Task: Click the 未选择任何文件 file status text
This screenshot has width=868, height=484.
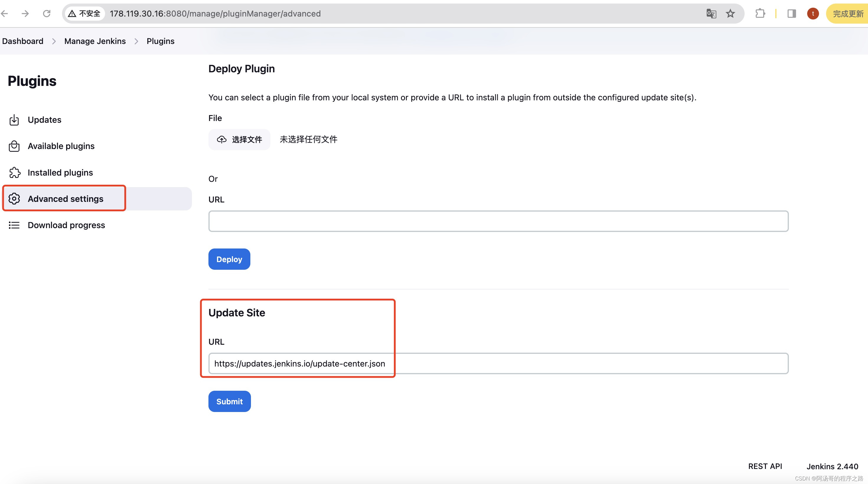Action: (x=308, y=139)
